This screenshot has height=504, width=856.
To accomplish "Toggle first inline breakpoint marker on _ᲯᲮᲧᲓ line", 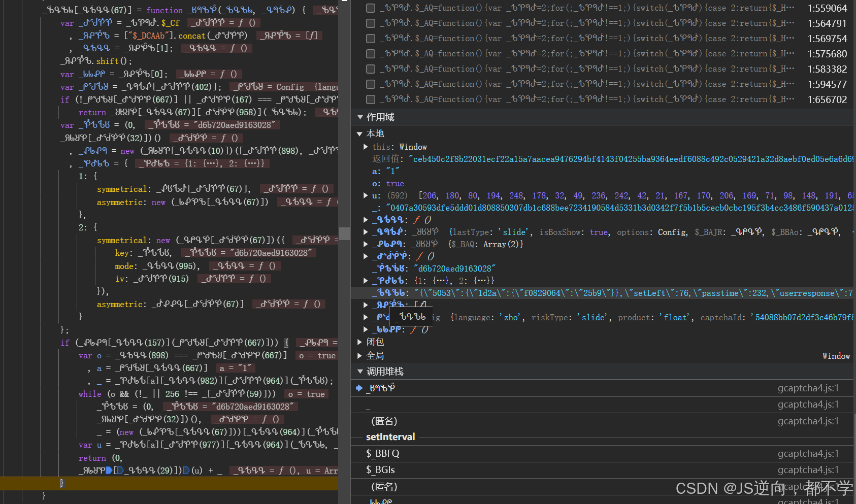I will 109,471.
